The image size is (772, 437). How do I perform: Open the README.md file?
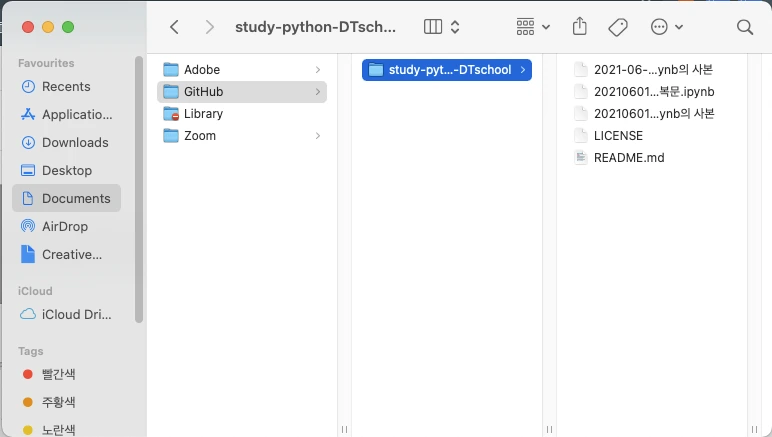(628, 158)
